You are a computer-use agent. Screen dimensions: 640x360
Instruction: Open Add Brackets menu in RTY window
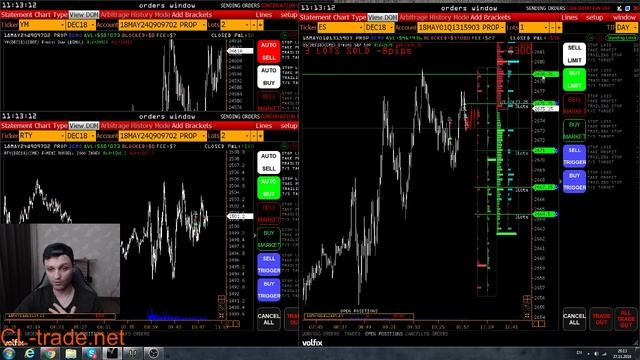click(191, 126)
